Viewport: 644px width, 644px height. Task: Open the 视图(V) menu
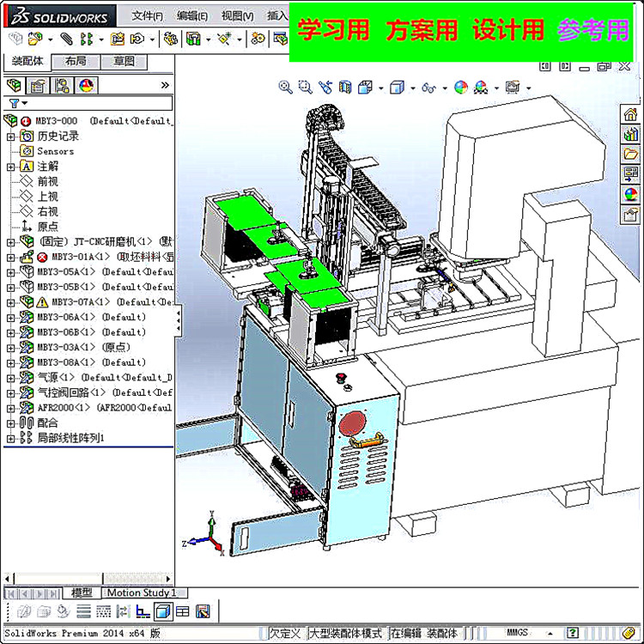point(237,16)
